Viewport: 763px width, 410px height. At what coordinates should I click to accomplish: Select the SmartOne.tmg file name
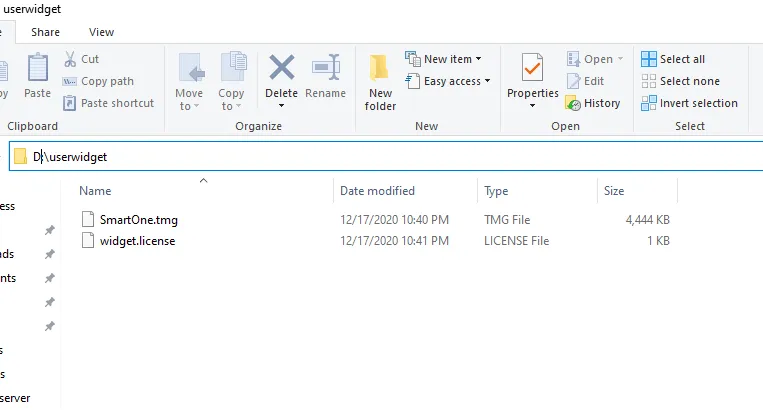click(139, 220)
